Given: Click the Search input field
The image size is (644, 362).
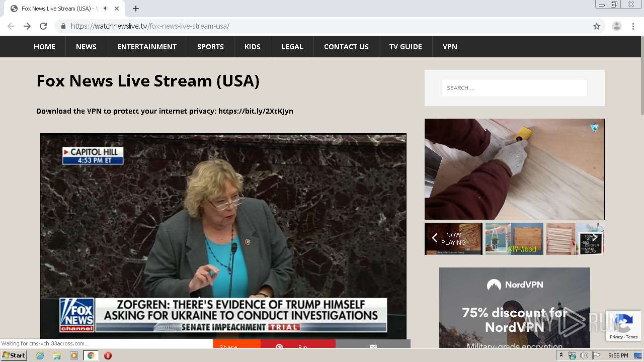Looking at the screenshot, I should pos(514,88).
